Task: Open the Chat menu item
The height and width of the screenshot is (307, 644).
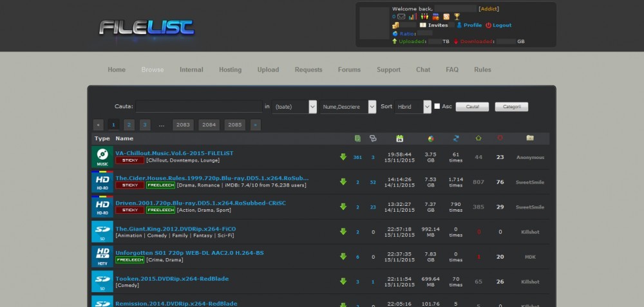Action: point(423,70)
